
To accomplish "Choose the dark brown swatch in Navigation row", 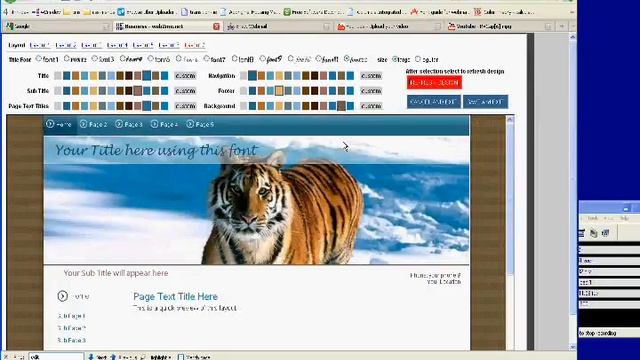I will coord(314,76).
